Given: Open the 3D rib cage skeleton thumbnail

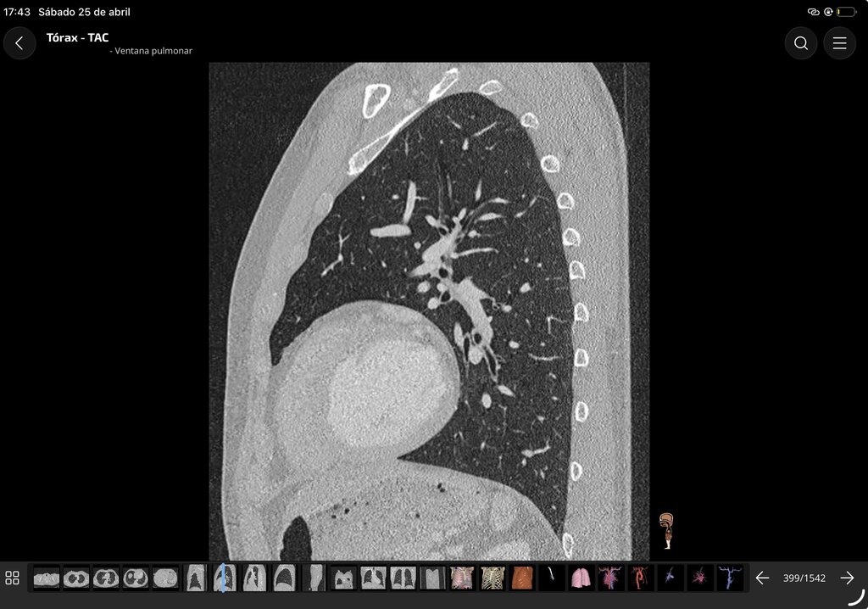Looking at the screenshot, I should click(x=492, y=578).
